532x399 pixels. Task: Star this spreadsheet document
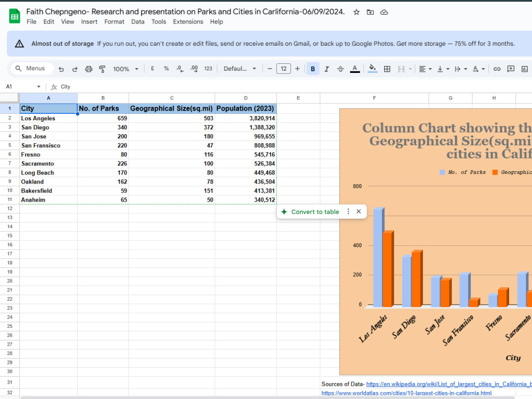tap(356, 12)
